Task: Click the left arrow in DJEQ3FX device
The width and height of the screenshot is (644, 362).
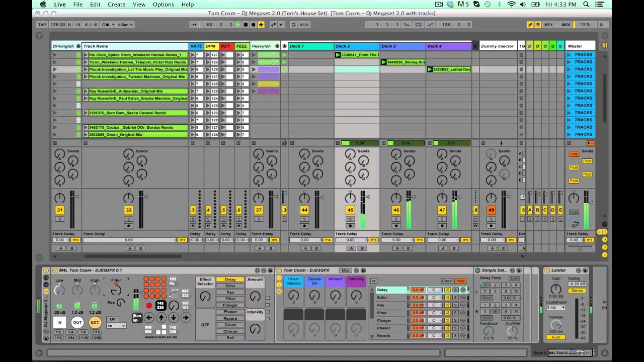Action: (x=149, y=318)
